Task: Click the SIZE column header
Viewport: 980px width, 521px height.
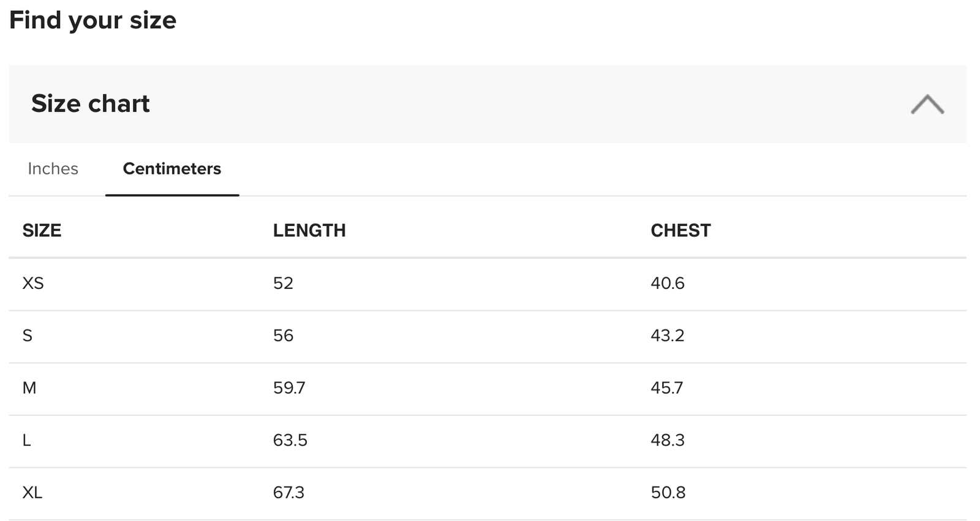Action: pyautogui.click(x=42, y=231)
